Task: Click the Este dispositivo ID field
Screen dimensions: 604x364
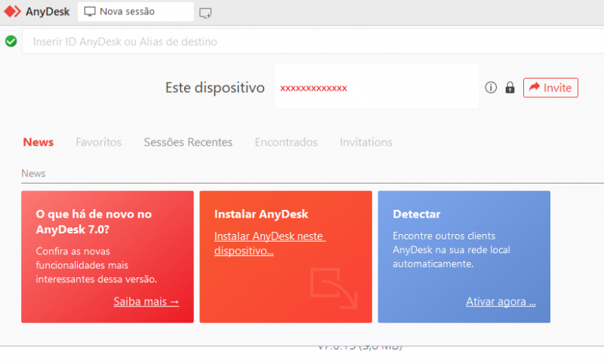Action: pyautogui.click(x=376, y=88)
